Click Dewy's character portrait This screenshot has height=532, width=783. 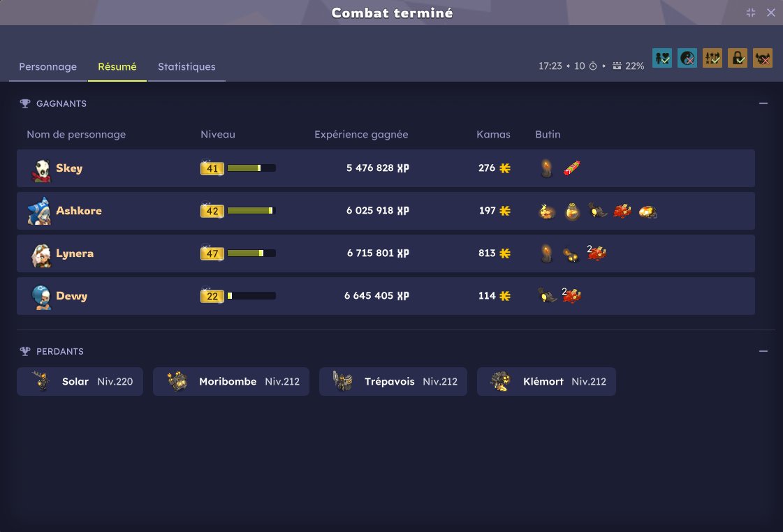coord(41,297)
